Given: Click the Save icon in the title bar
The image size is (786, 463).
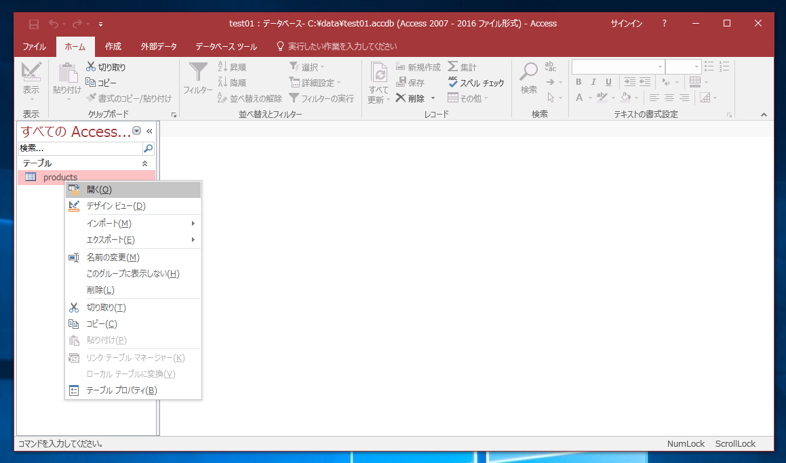Looking at the screenshot, I should click(x=34, y=24).
